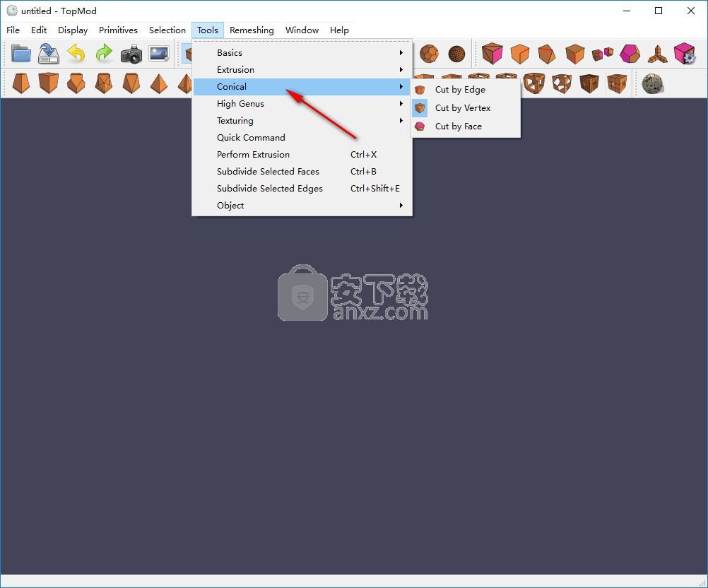Click the textured gray sphere icon
Screen dimensions: 708x588
point(652,83)
